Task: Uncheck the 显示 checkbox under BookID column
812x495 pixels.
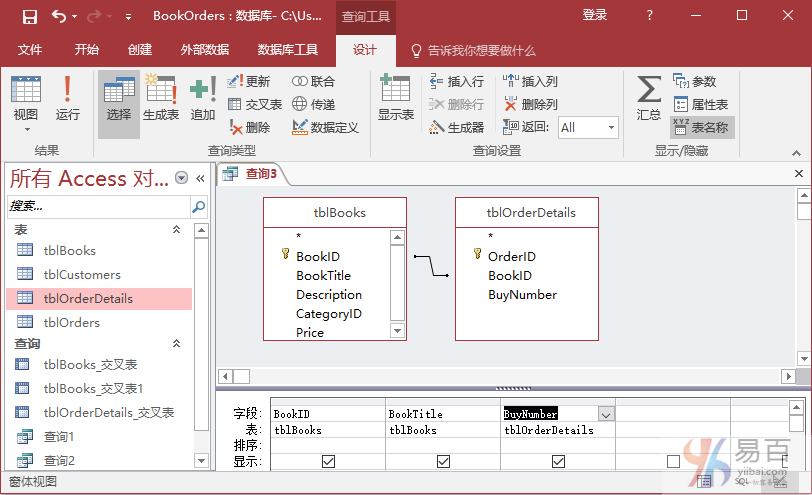Action: pos(328,461)
